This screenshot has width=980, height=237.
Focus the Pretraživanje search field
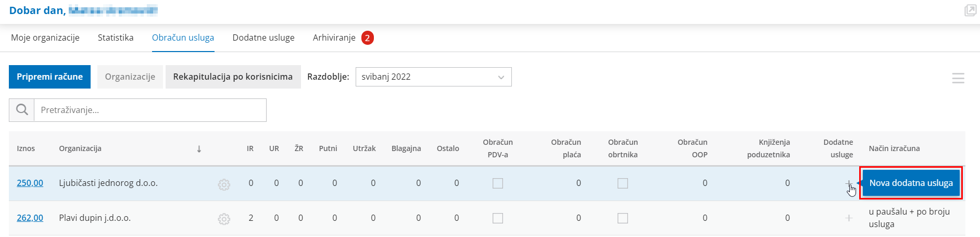150,110
